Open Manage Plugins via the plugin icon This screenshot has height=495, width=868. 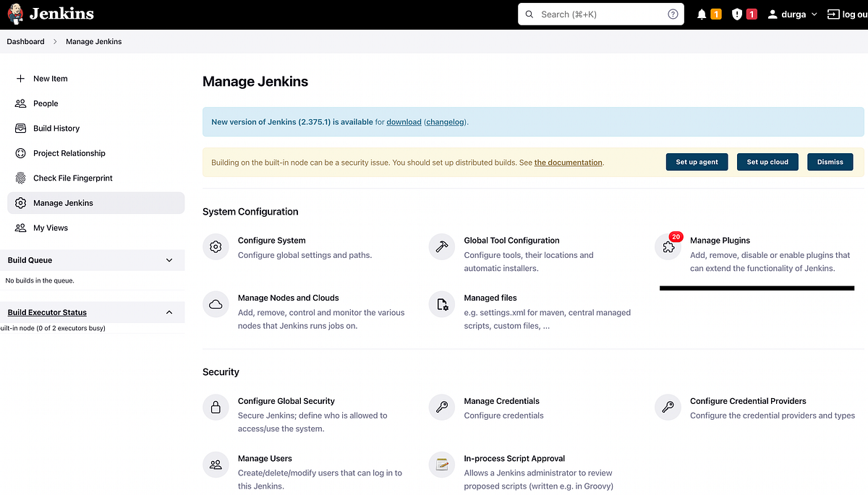[668, 246]
